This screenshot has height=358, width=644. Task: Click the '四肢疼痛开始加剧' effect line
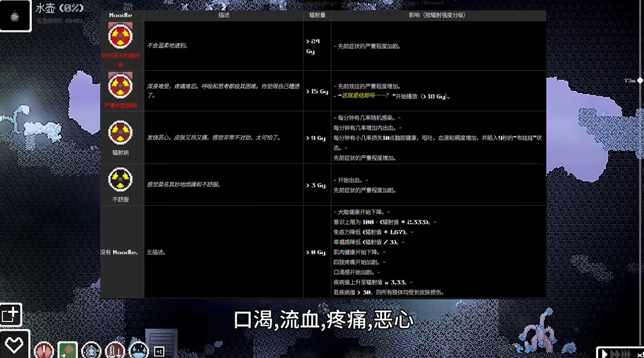click(x=359, y=262)
